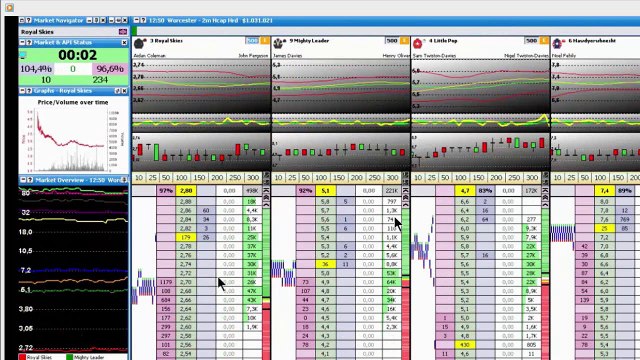This screenshot has height=360, width=640.
Task: Collapse the Worcester market ladder window
Action: pyautogui.click(x=136, y=20)
